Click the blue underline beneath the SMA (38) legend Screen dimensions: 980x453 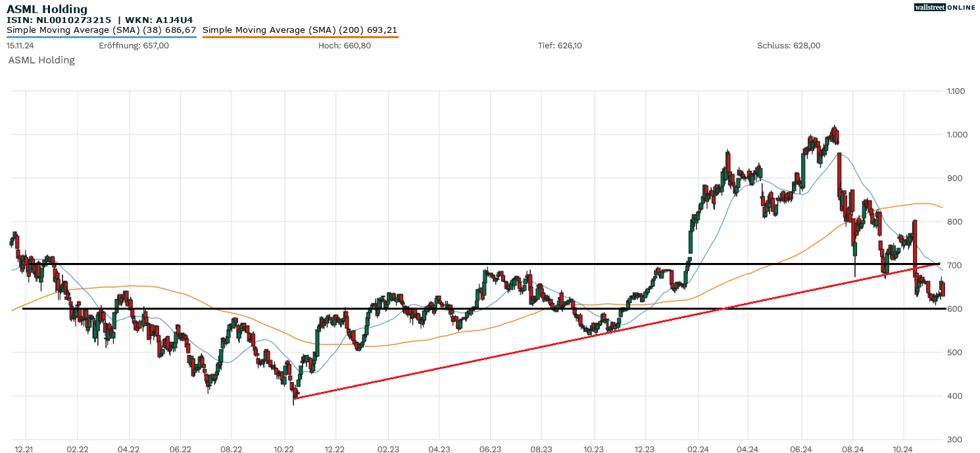click(x=101, y=37)
